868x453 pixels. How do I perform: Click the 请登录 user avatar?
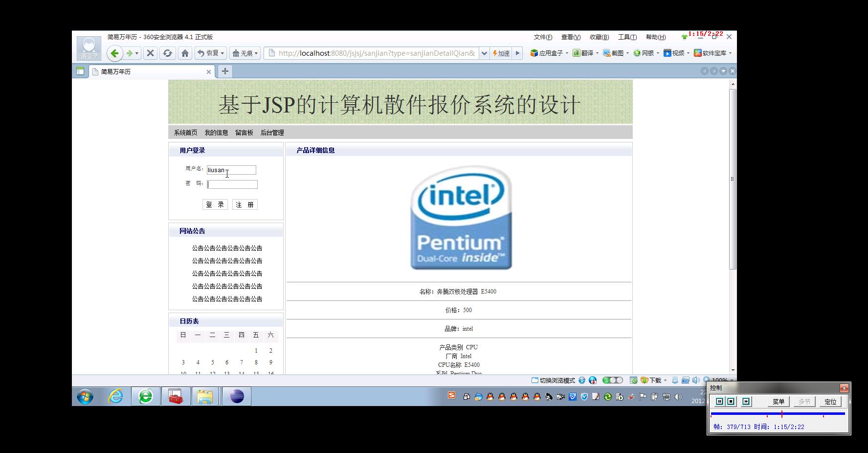coord(89,48)
